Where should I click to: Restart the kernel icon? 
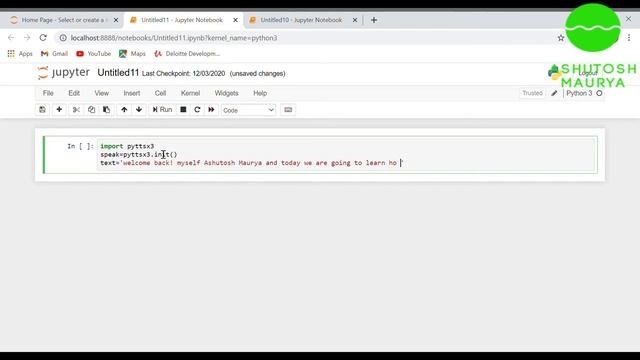(197, 110)
